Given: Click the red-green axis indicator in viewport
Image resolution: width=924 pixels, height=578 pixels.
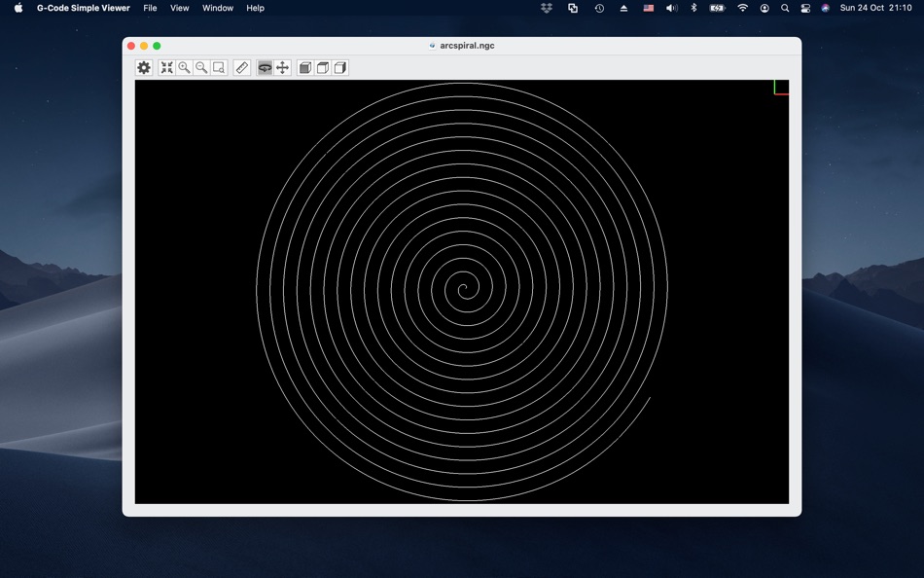Looking at the screenshot, I should pos(781,88).
